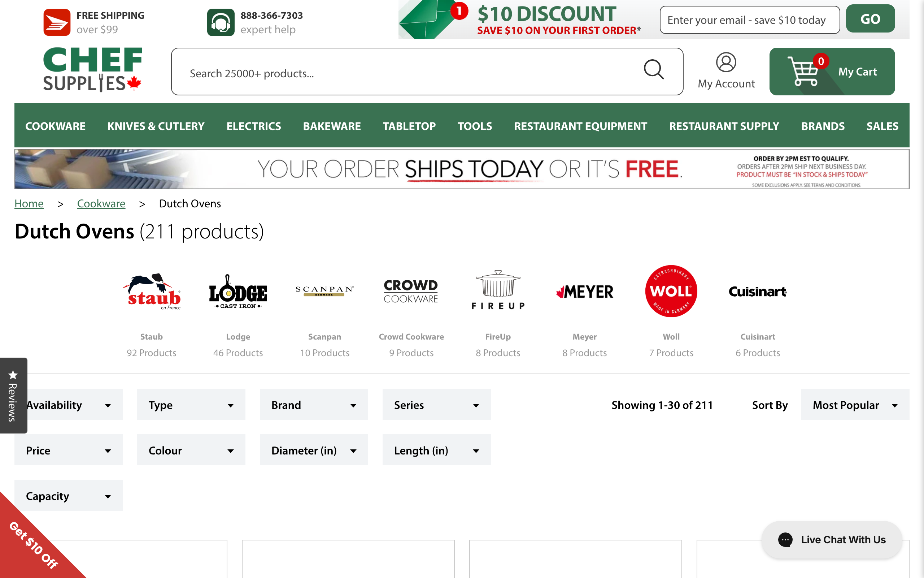Screen dimensions: 924x578
Task: Expand the Availability filter
Action: click(x=68, y=405)
